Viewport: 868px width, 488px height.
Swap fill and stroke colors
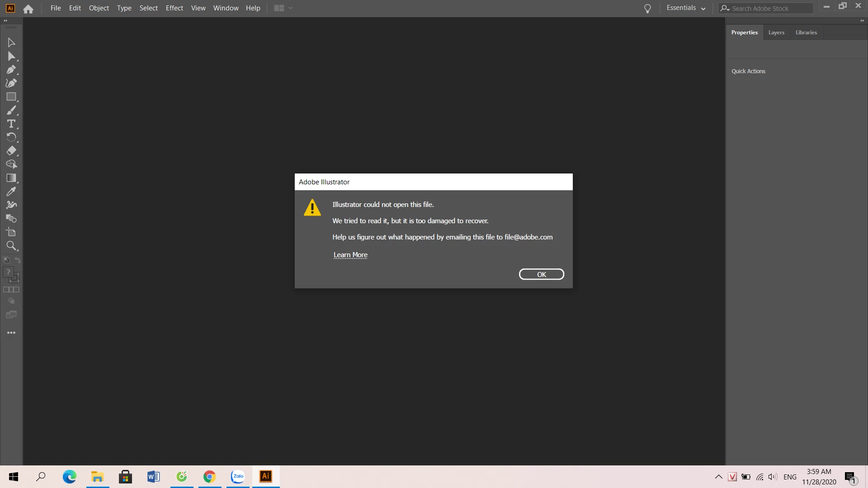pos(18,260)
